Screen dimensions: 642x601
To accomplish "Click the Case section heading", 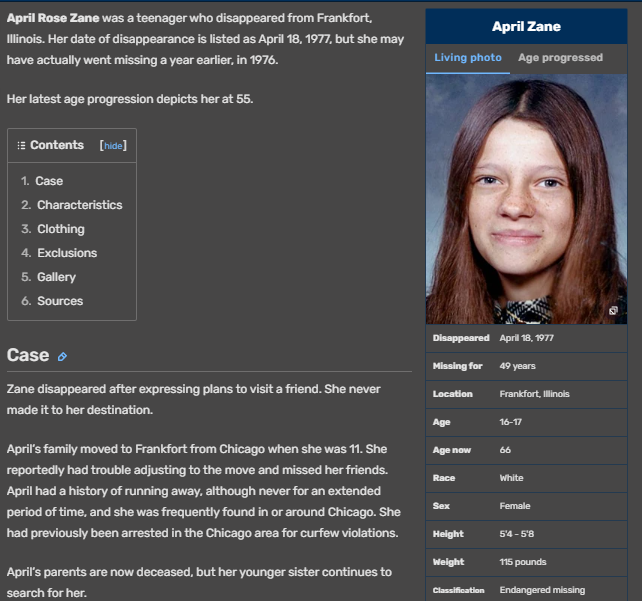I will click(28, 355).
